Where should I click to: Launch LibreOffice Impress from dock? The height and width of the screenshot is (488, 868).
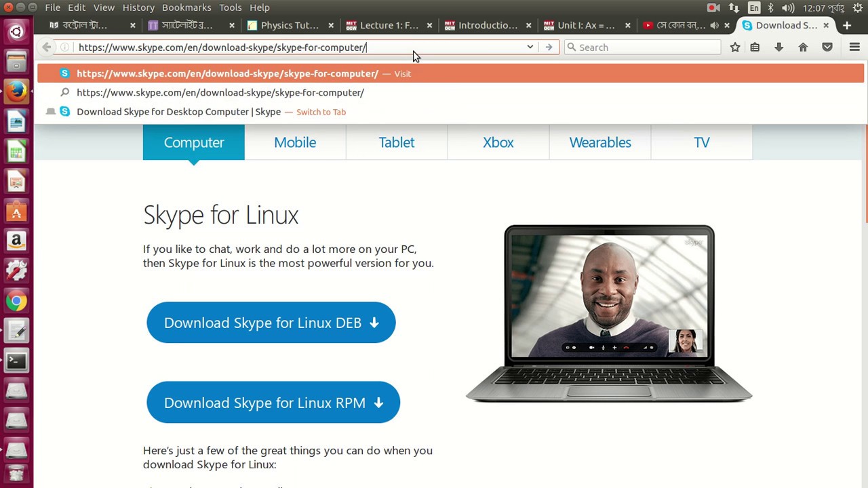(x=16, y=181)
